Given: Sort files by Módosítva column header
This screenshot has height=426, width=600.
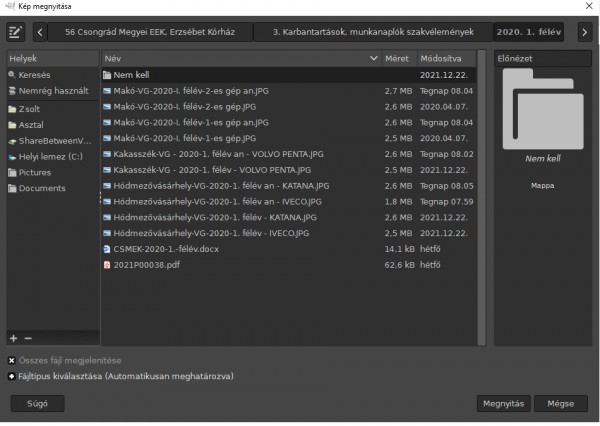Looking at the screenshot, I should tap(447, 59).
